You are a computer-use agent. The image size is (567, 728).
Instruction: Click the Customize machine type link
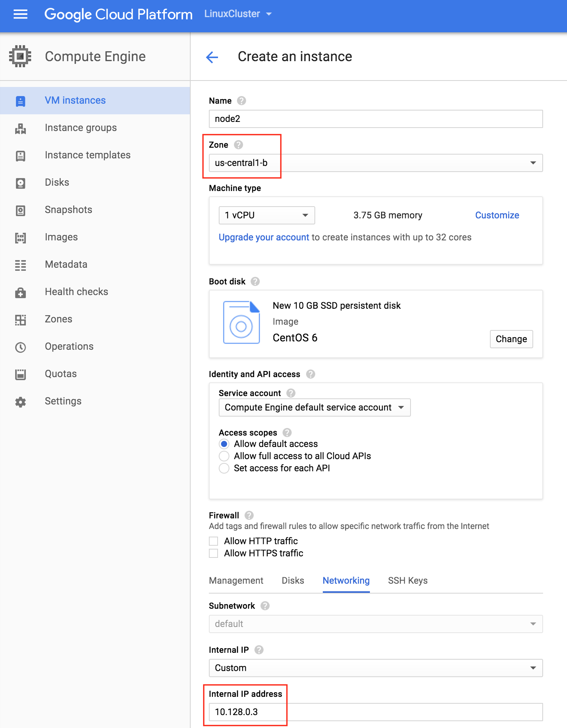[x=497, y=215]
